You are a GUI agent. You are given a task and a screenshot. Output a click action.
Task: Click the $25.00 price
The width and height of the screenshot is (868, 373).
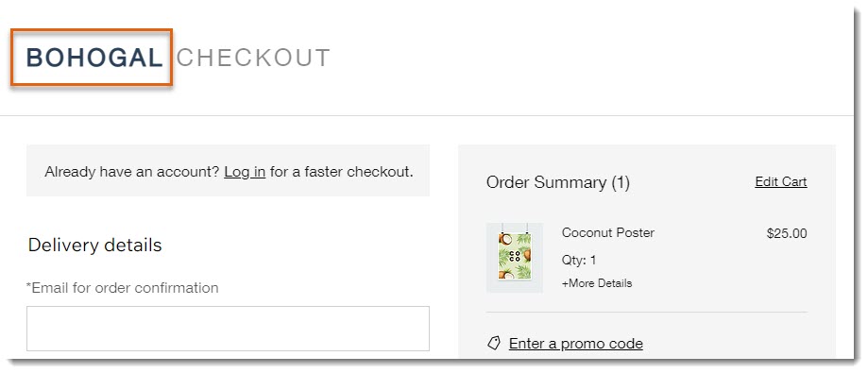click(x=787, y=233)
